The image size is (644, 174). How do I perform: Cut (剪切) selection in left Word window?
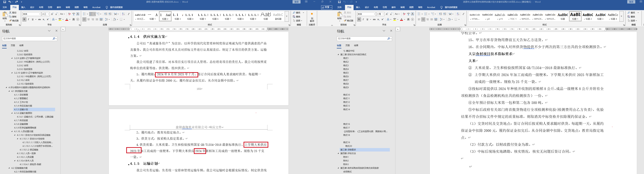(x=13, y=13)
